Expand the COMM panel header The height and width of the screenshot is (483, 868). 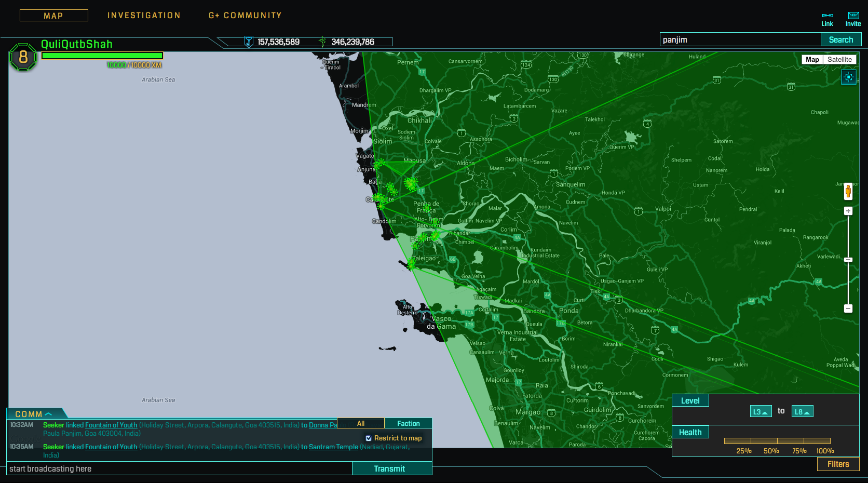[34, 414]
